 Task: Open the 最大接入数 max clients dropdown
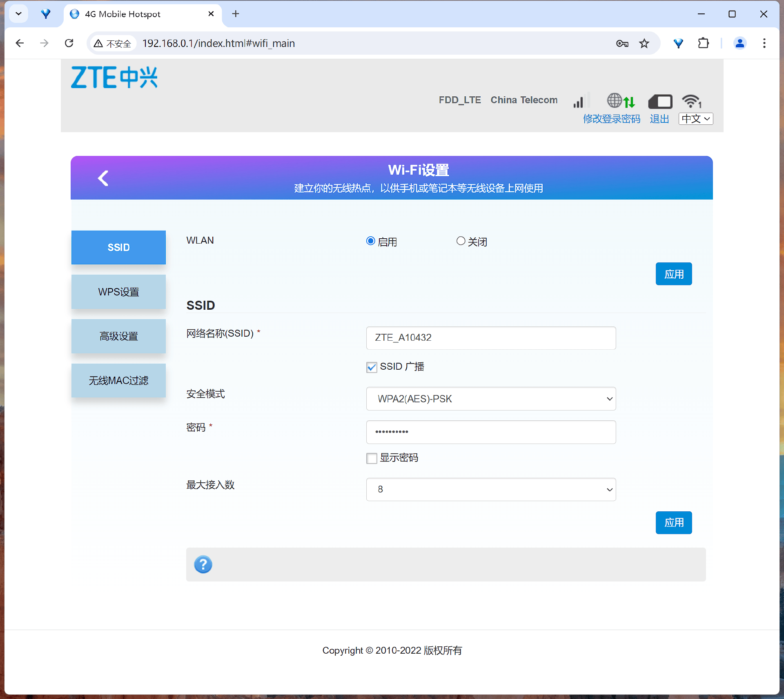pos(491,489)
